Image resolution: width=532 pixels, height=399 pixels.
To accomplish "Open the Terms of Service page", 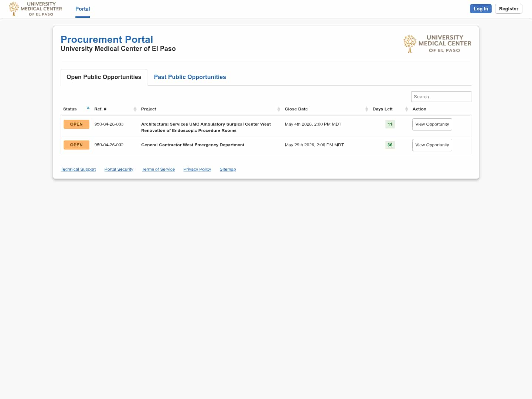I will pos(158,169).
